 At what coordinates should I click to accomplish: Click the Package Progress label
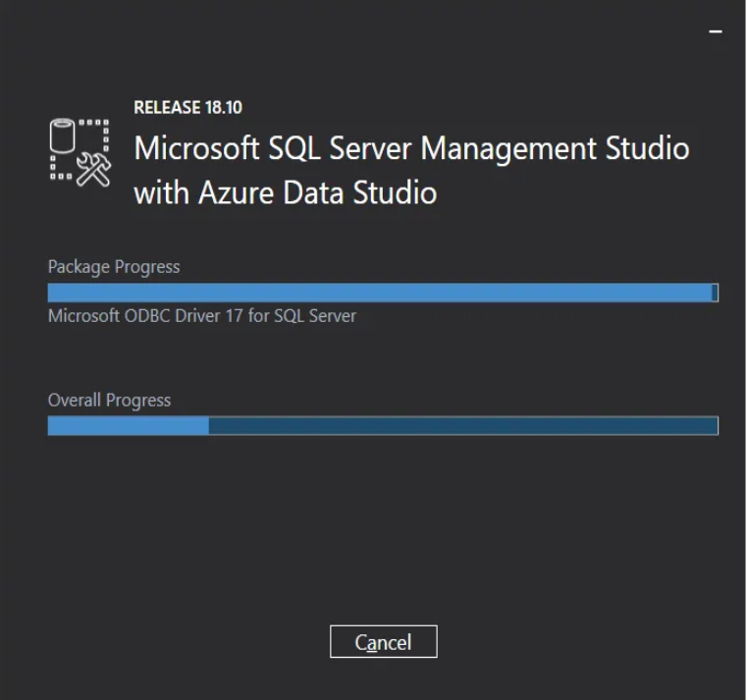(x=114, y=267)
